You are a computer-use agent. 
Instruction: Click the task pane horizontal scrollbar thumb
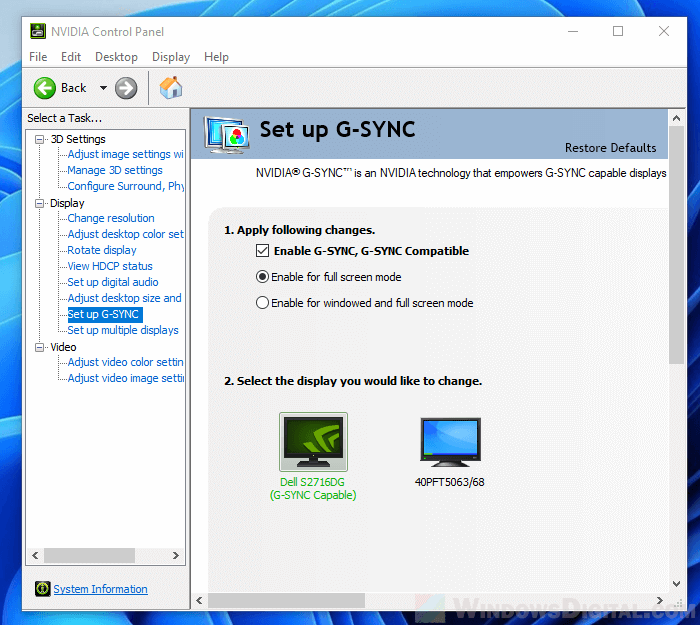(89, 555)
